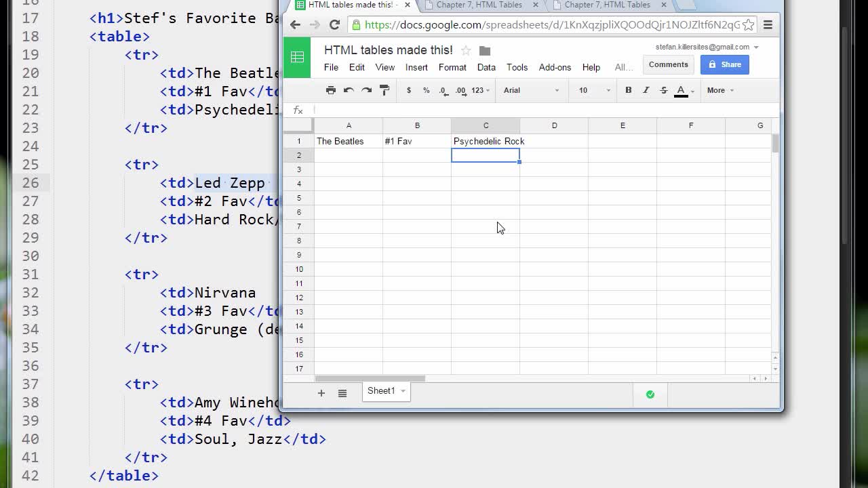Toggle Bold formatting

click(x=629, y=90)
